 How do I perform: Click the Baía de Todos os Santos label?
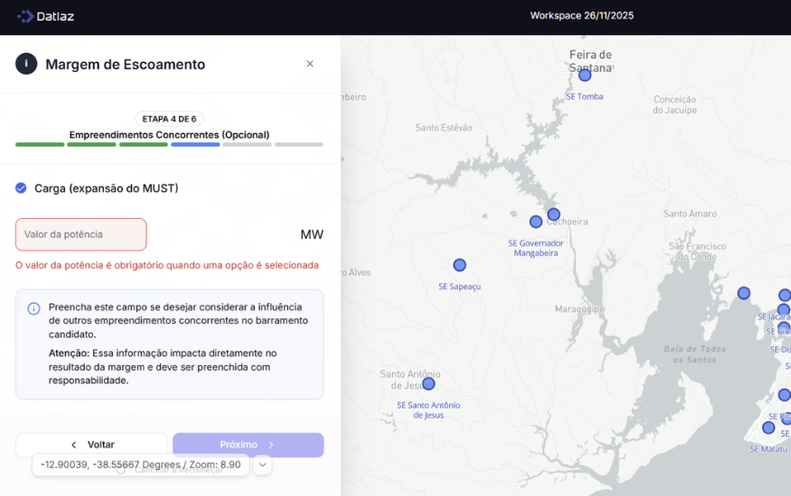[695, 354]
